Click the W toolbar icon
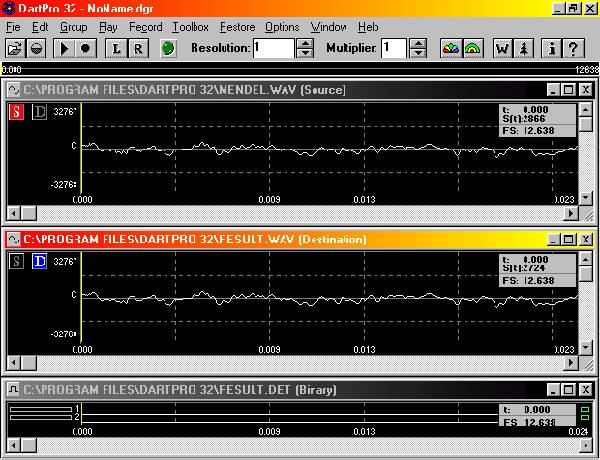This screenshot has width=600, height=460. 502,48
